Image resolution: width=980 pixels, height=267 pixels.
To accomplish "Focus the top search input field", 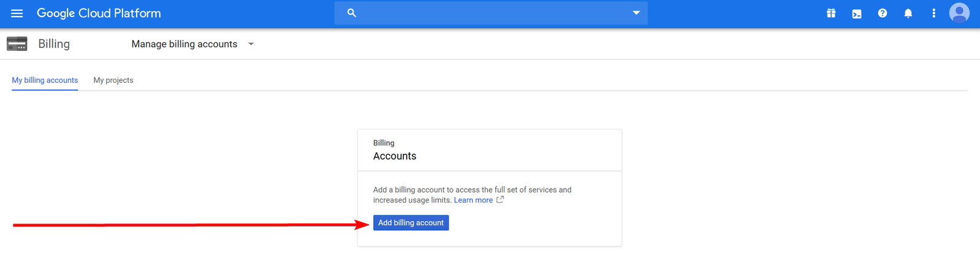I will [x=490, y=13].
